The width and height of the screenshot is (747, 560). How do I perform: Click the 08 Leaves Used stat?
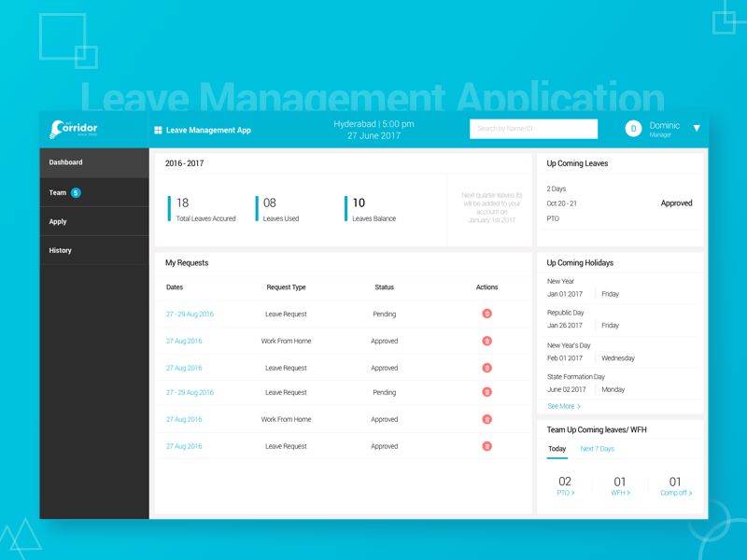277,209
